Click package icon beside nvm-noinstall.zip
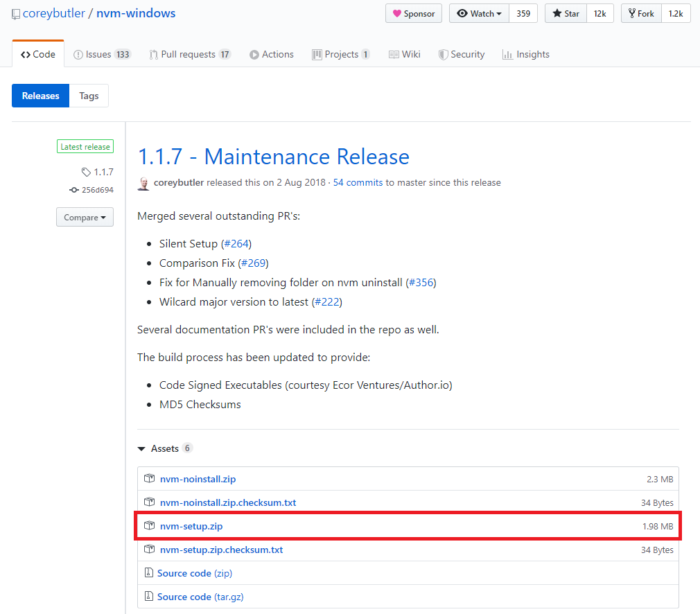The height and width of the screenshot is (614, 700). (149, 478)
